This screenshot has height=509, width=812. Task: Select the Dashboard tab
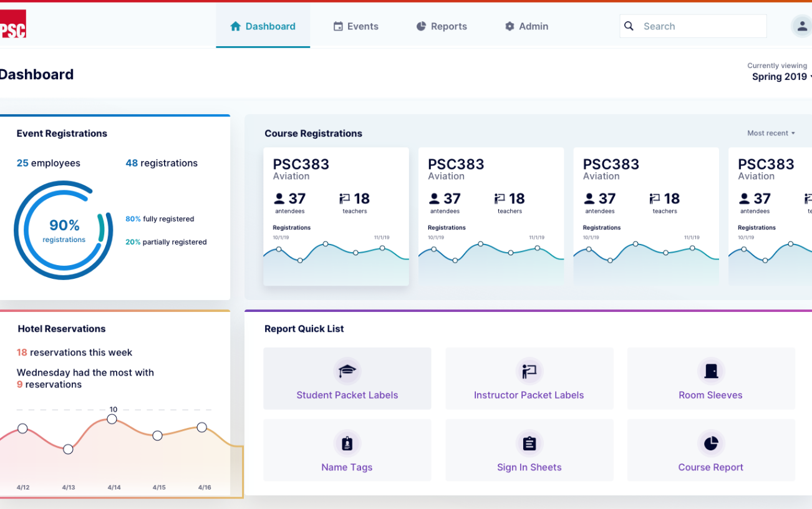click(x=263, y=26)
